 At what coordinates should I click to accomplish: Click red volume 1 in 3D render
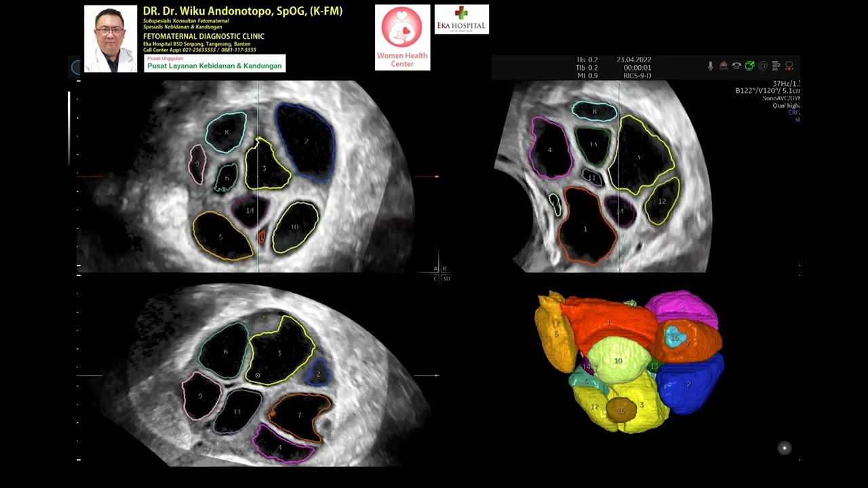[609, 323]
